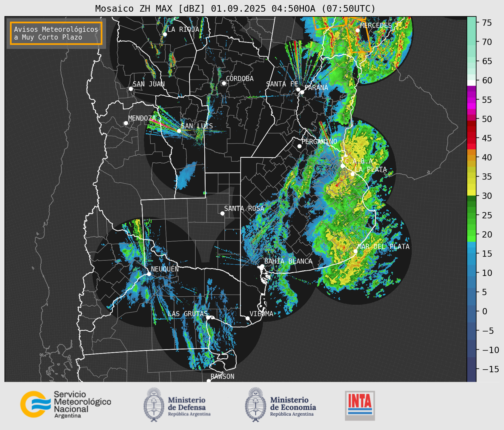Click the red 45 dBZ band on scale
The width and height of the screenshot is (504, 430).
pos(471,138)
